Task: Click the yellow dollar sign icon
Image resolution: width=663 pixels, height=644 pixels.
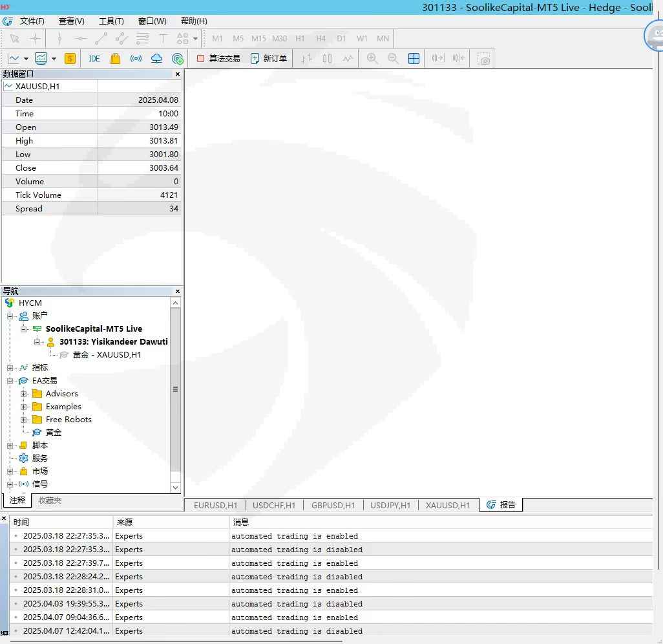Action: click(x=70, y=59)
